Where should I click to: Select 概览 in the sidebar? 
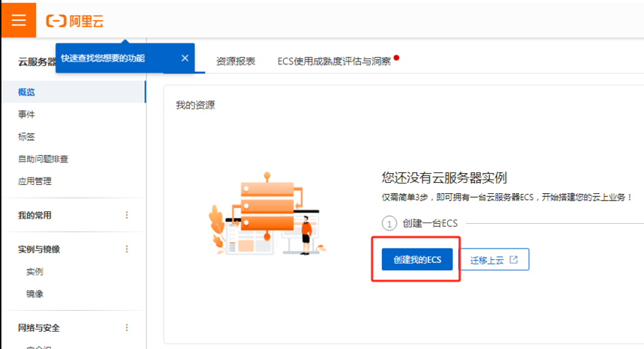pyautogui.click(x=74, y=92)
